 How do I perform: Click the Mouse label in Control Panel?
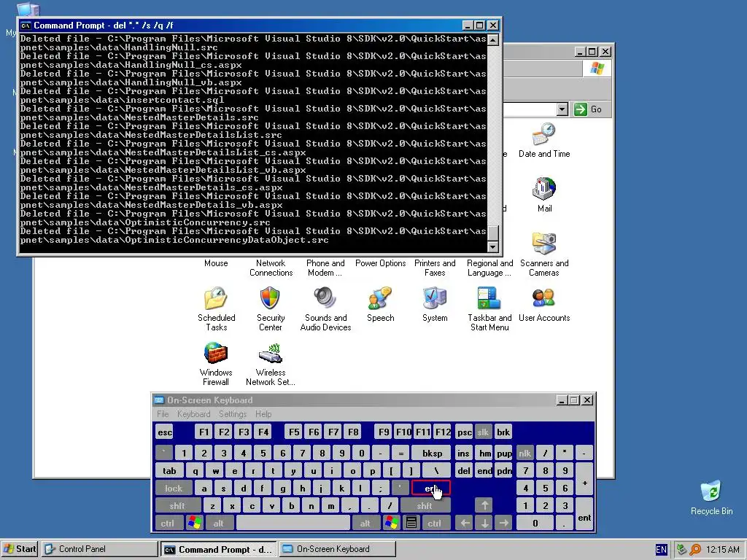[216, 263]
